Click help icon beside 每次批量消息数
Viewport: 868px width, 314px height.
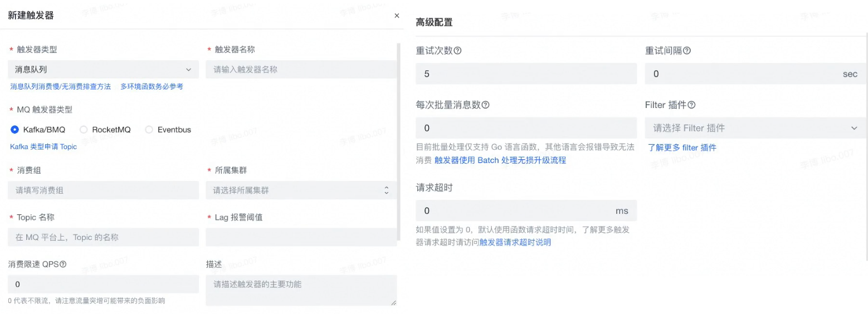(485, 105)
